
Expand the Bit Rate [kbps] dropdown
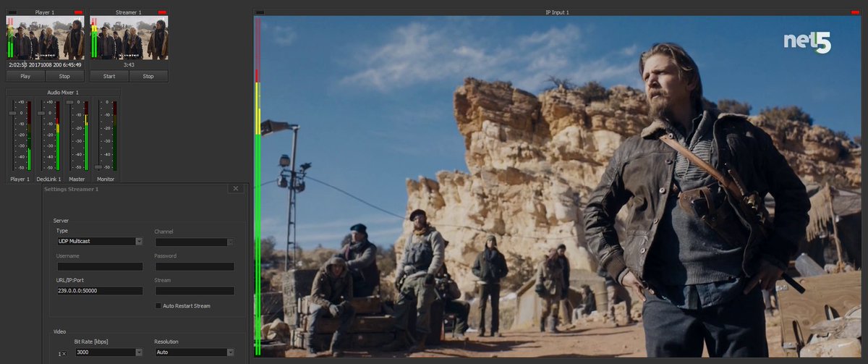[108, 352]
